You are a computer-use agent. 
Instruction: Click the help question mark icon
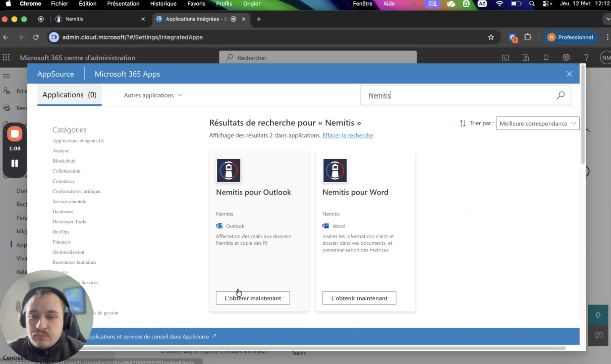coord(586,57)
